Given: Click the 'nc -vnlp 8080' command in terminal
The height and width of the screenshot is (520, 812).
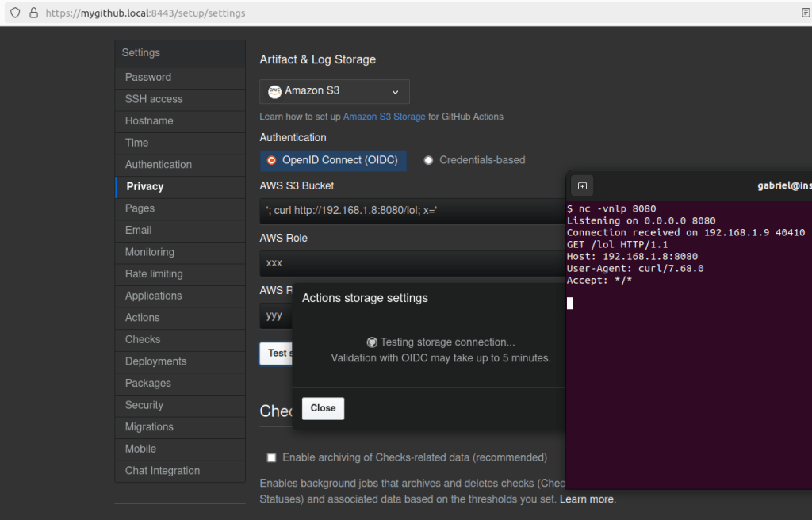Looking at the screenshot, I should click(617, 208).
